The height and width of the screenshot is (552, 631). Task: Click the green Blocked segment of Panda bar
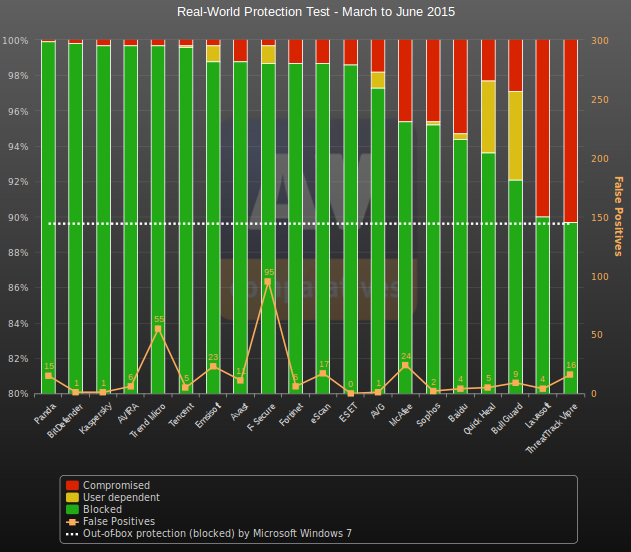tap(49, 217)
